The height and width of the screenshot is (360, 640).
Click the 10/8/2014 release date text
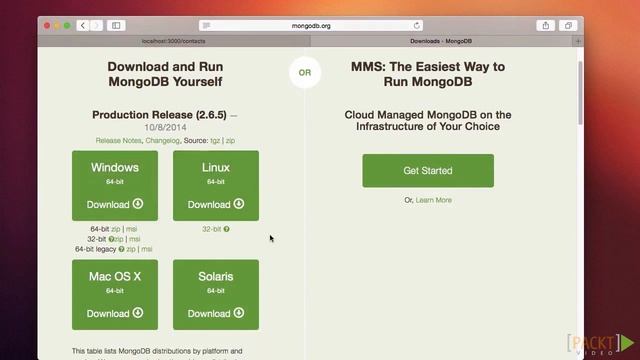(x=165, y=127)
